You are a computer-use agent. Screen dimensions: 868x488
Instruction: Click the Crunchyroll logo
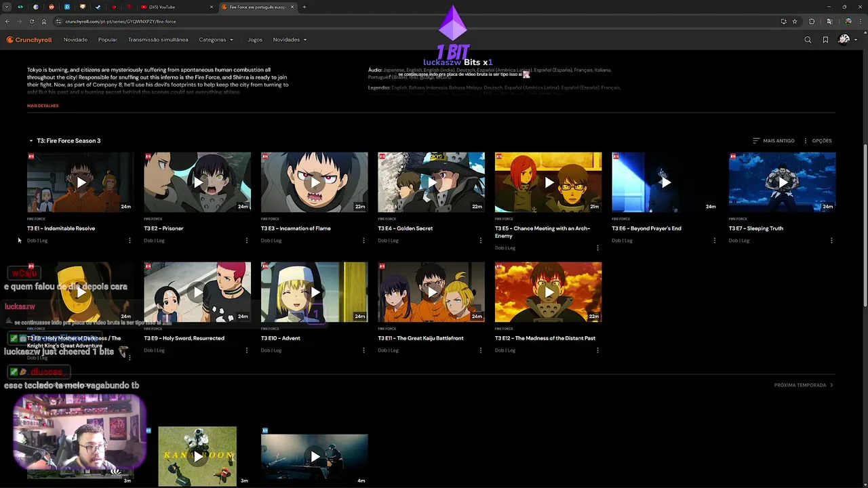point(29,40)
